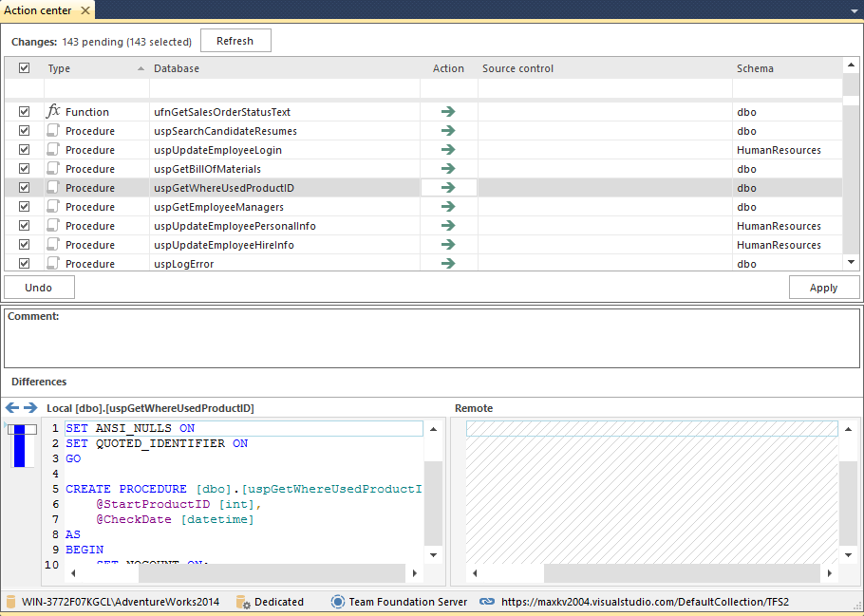The height and width of the screenshot is (616, 864).
Task: Click the previous difference left arrow
Action: [12, 408]
